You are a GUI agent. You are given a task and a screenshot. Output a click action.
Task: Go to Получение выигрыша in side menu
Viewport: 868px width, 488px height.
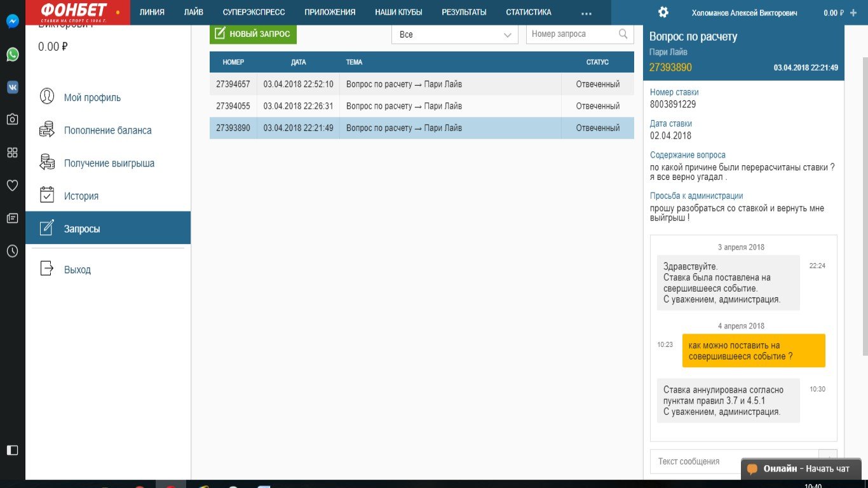(108, 163)
